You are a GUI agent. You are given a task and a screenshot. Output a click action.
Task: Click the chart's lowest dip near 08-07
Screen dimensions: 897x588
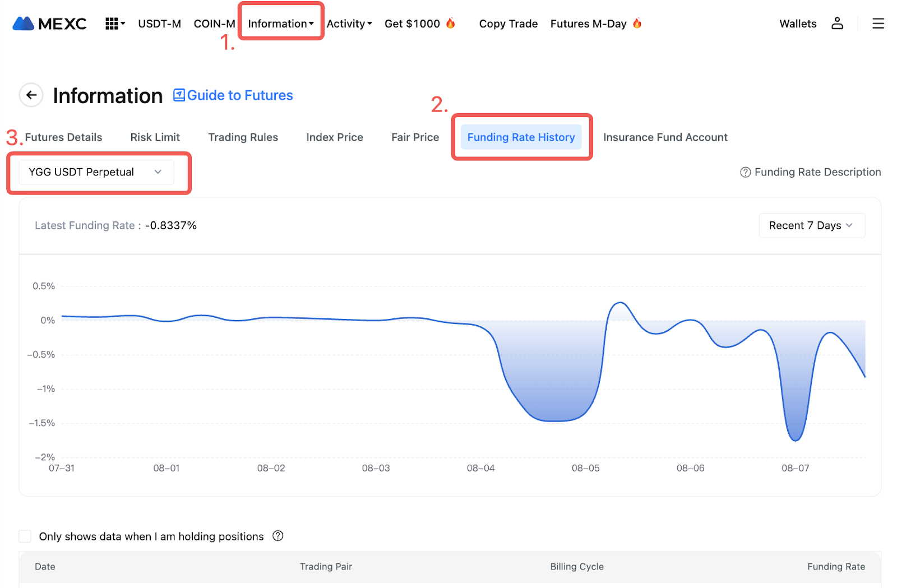click(x=795, y=440)
